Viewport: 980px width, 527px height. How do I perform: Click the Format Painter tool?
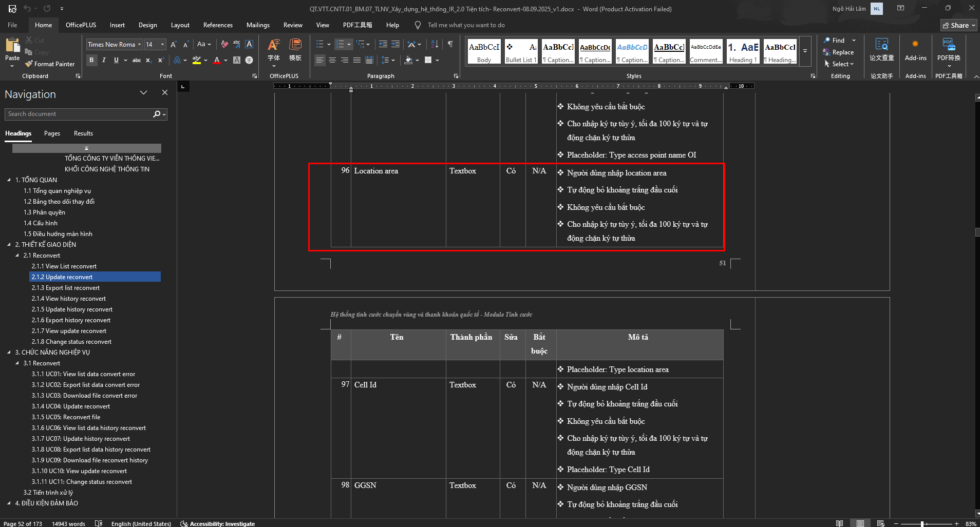50,64
